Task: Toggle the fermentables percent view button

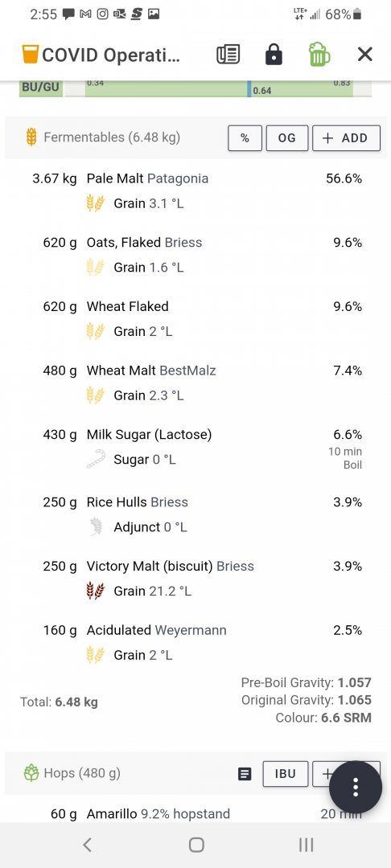Action: [x=245, y=138]
